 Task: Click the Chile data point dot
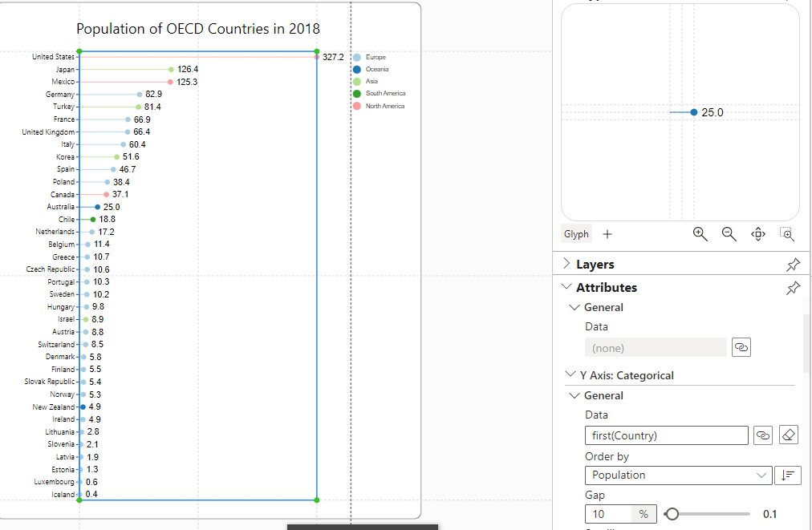coord(93,220)
